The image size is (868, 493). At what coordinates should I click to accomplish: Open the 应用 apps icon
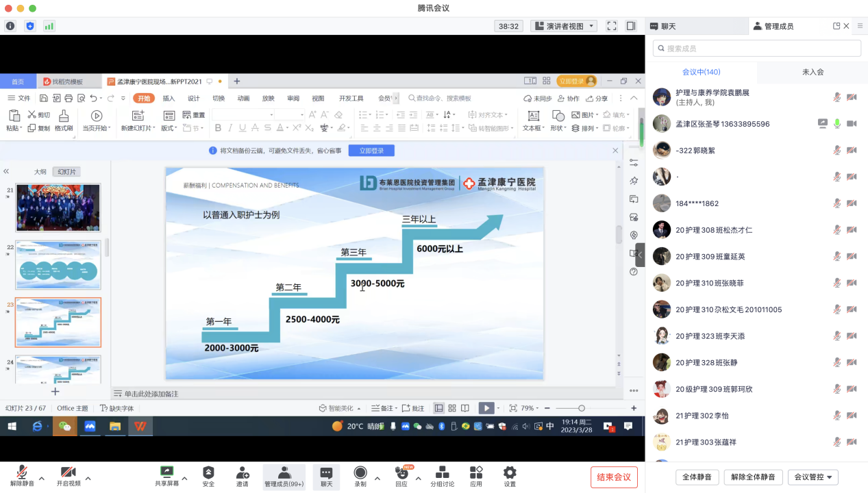(476, 472)
